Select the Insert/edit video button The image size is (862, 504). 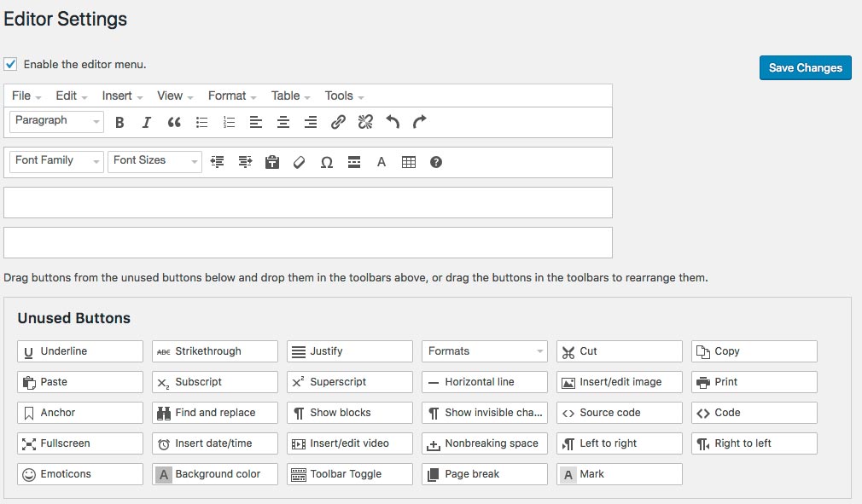(x=350, y=443)
